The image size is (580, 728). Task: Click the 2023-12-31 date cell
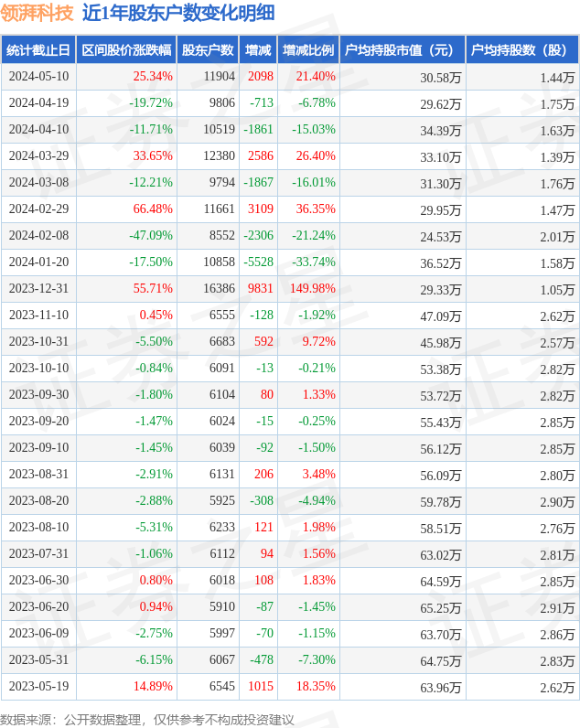(38, 289)
